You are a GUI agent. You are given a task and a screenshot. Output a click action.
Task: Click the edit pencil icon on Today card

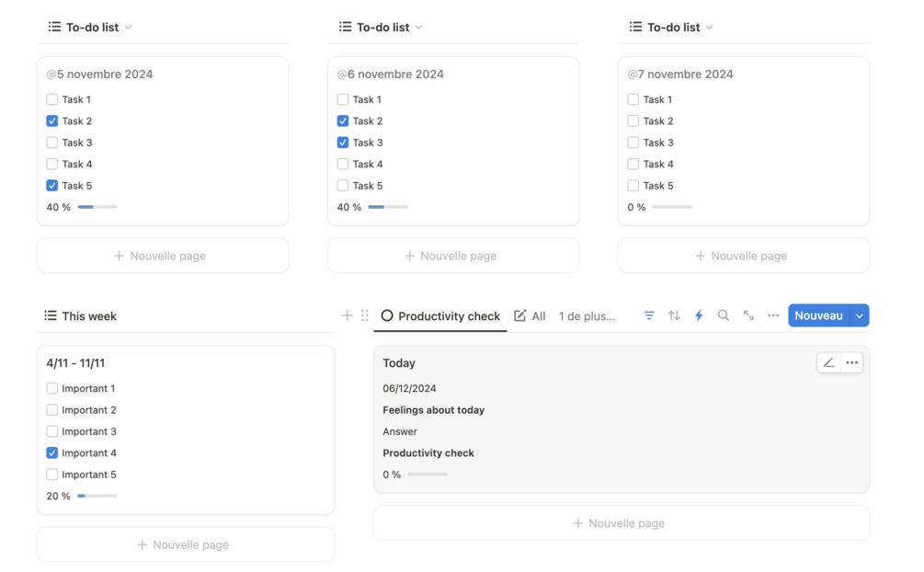pyautogui.click(x=828, y=362)
